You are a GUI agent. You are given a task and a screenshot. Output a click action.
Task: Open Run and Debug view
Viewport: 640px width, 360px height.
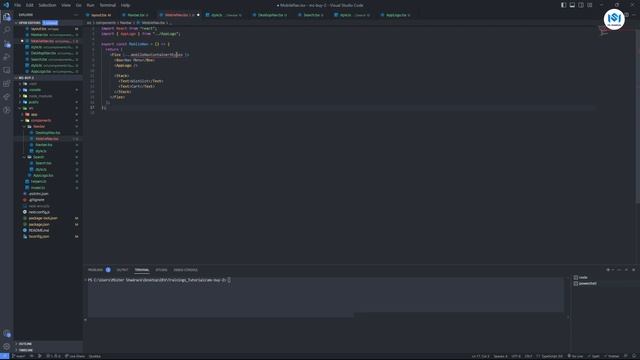tap(7, 57)
